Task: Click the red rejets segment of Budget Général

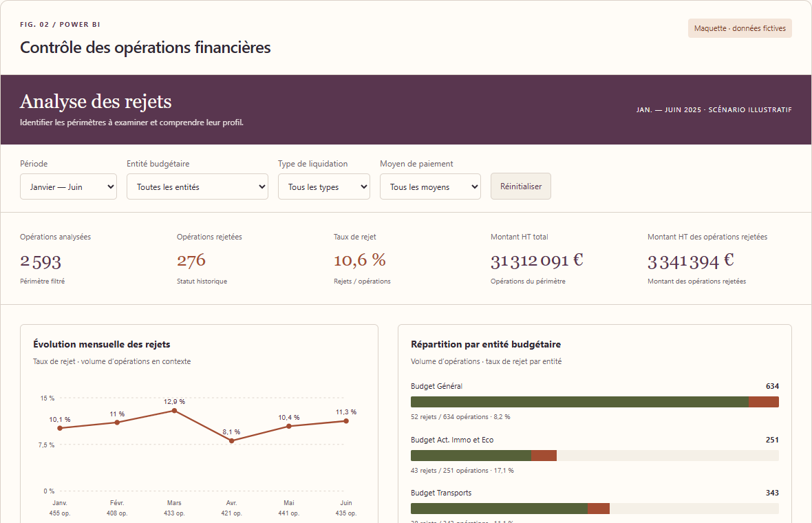Action: (x=764, y=402)
